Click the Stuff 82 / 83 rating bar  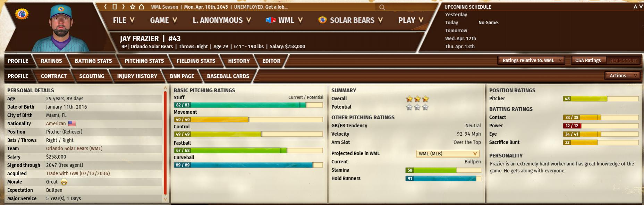248,105
